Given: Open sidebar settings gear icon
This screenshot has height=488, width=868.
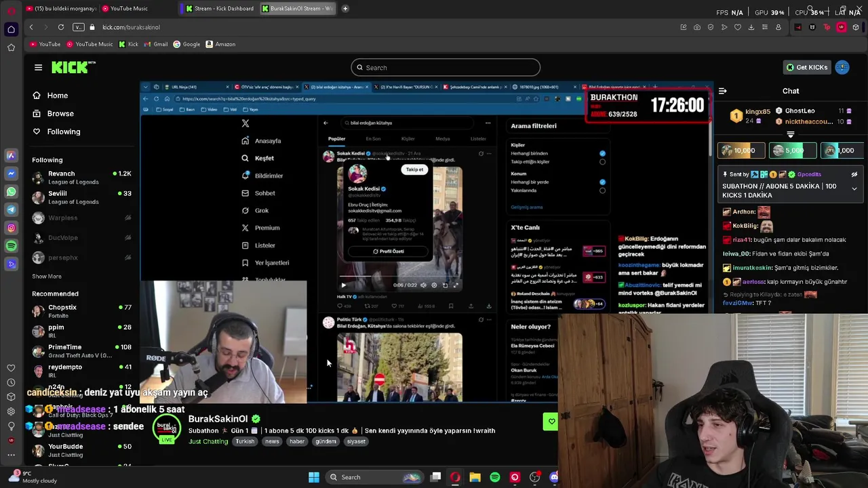Looking at the screenshot, I should pos(11,411).
